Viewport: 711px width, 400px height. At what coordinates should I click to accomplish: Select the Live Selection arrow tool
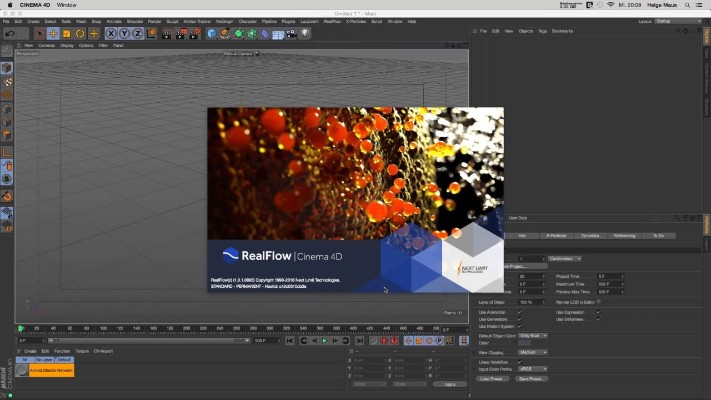pyautogui.click(x=39, y=34)
